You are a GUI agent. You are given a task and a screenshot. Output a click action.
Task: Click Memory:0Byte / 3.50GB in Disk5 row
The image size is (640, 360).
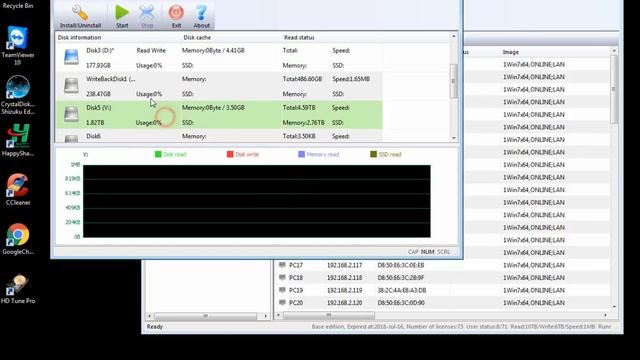click(x=213, y=108)
